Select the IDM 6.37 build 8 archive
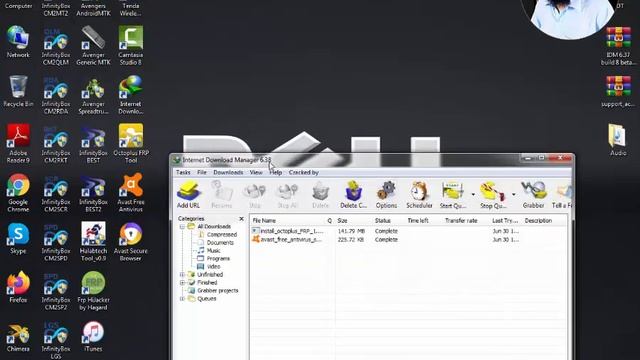 click(x=618, y=46)
